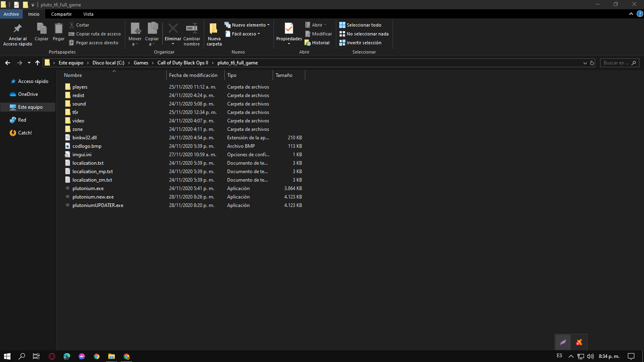Click Invertir selección

(x=360, y=43)
